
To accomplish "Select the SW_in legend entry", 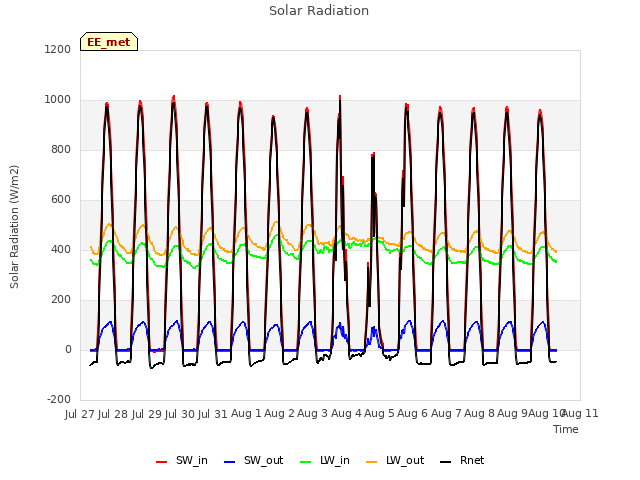I will pyautogui.click(x=182, y=460).
